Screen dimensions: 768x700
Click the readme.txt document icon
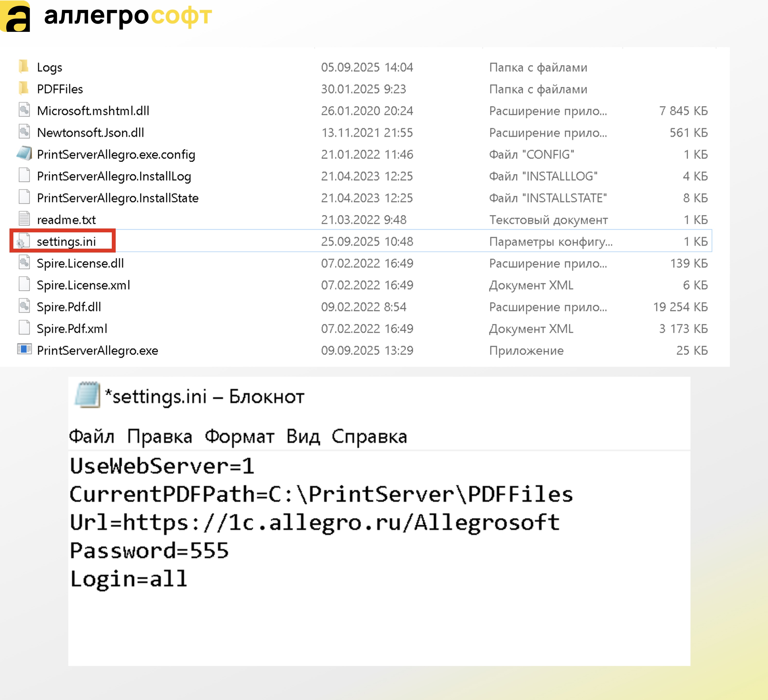point(24,219)
